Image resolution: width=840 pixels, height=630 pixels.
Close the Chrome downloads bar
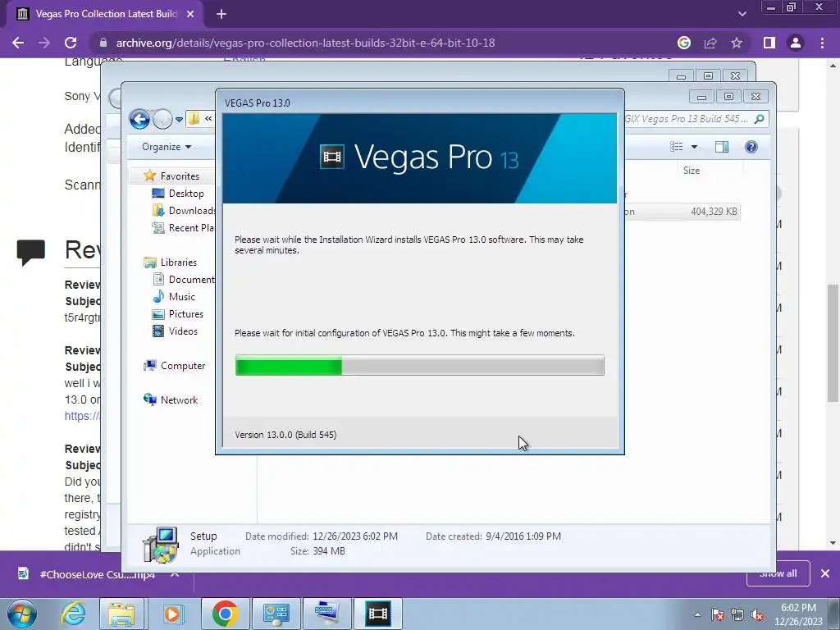[825, 573]
